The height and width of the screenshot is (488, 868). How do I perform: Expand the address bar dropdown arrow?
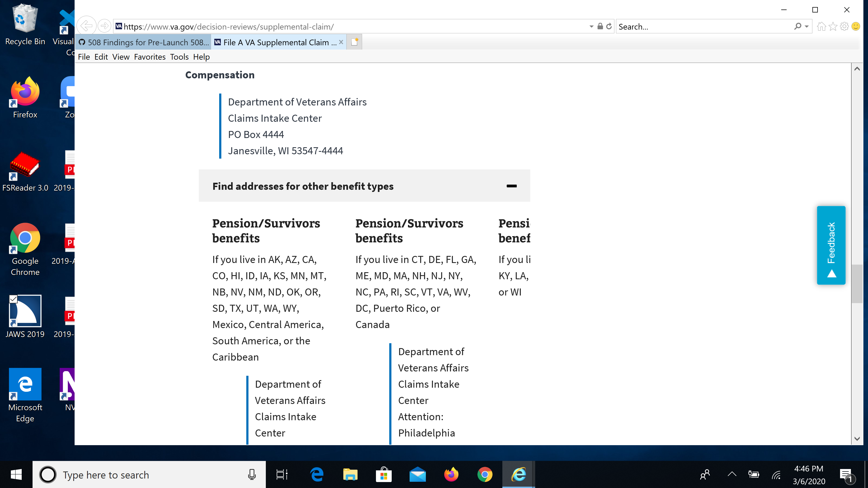(591, 27)
